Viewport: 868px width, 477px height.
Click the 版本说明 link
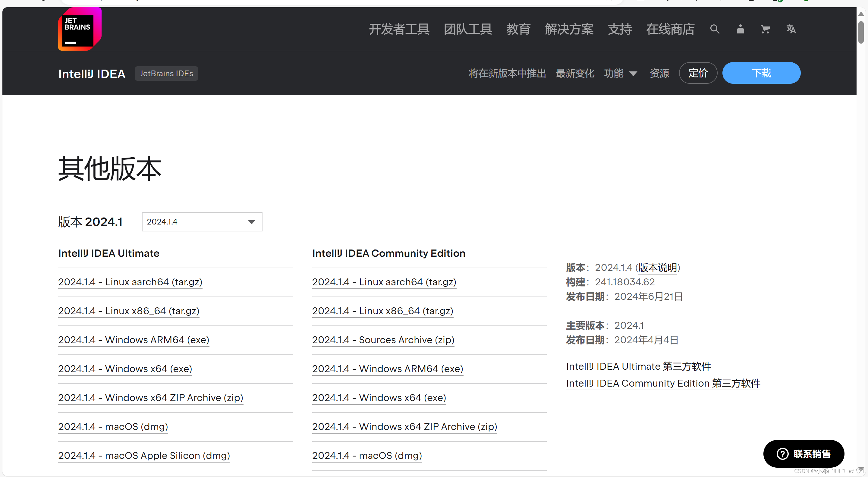coord(657,268)
